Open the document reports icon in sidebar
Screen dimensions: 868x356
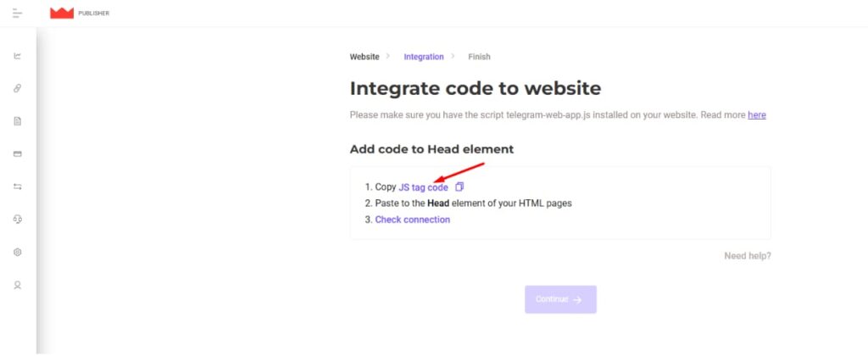[17, 121]
